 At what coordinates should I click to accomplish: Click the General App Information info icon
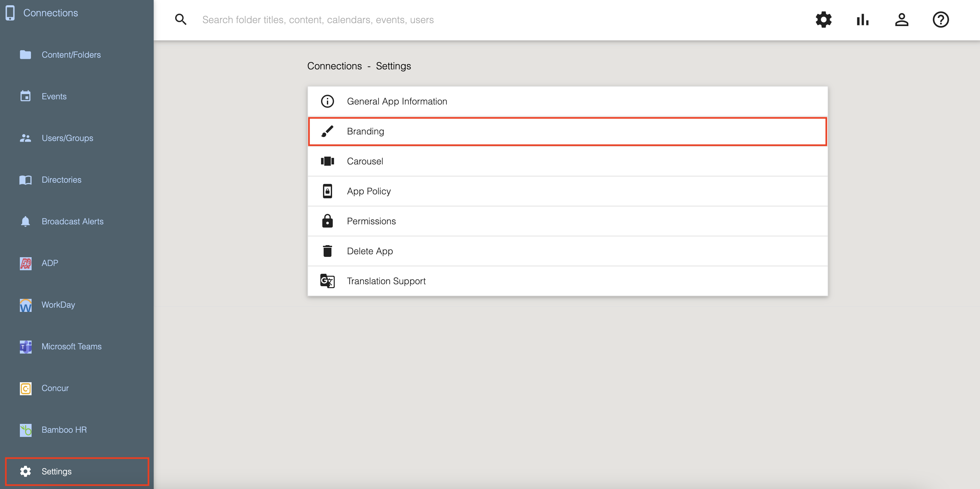pos(327,101)
